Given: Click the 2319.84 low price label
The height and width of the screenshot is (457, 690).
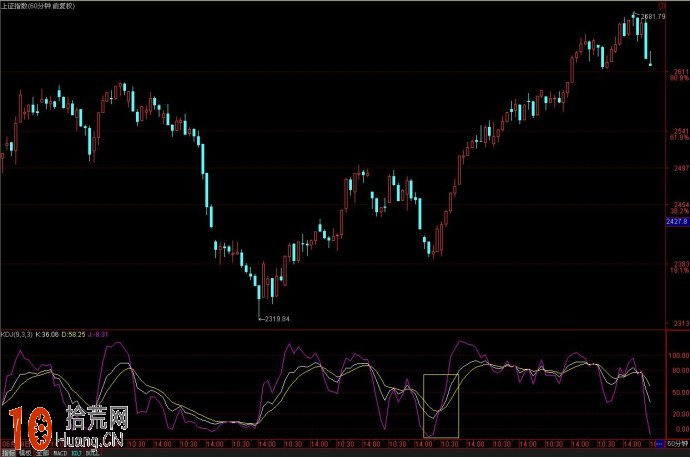Looking at the screenshot, I should pyautogui.click(x=277, y=319).
